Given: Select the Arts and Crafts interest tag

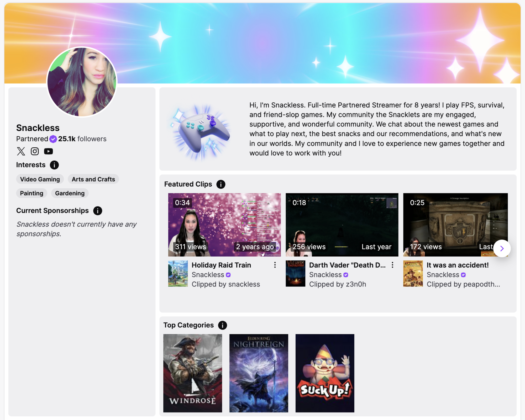Looking at the screenshot, I should pos(93,179).
